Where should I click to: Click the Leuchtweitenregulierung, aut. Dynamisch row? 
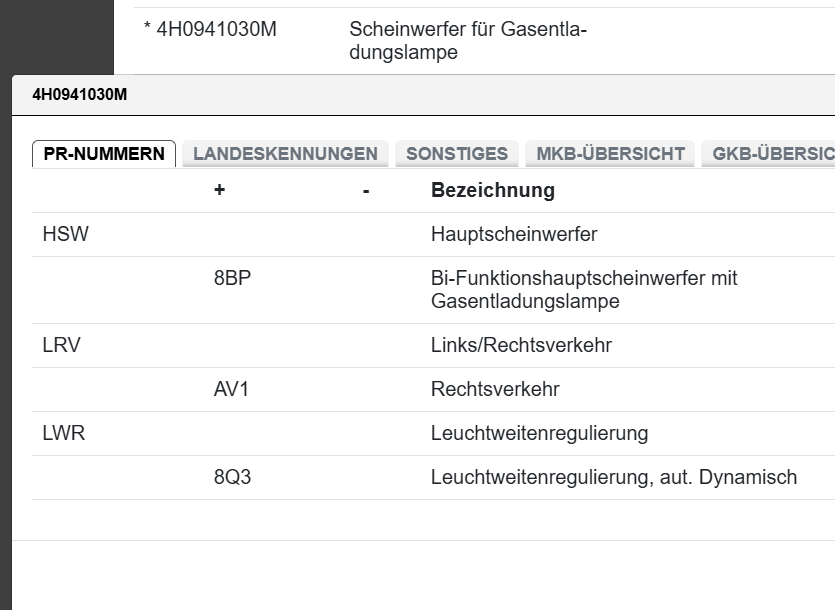click(612, 478)
